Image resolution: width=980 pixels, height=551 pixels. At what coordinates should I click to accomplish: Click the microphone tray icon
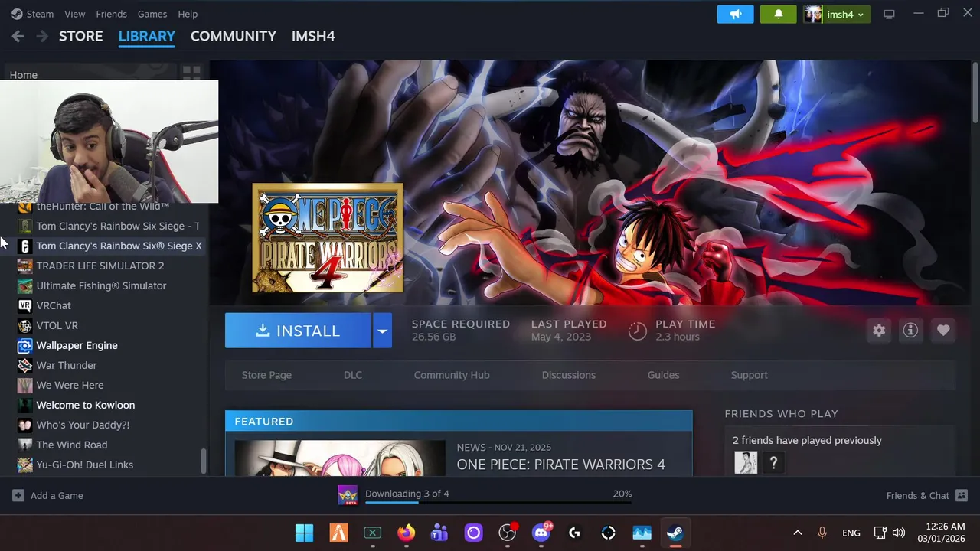pyautogui.click(x=822, y=533)
